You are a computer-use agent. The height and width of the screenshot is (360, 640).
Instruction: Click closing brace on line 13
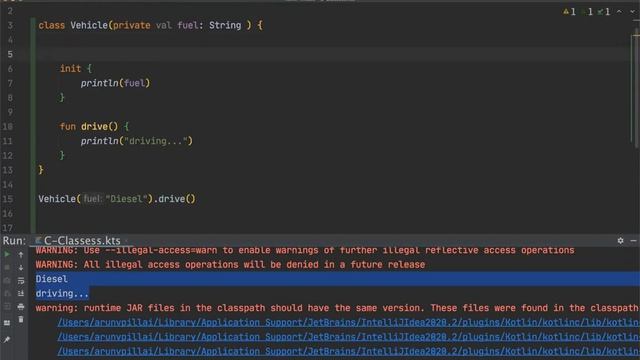click(41, 170)
